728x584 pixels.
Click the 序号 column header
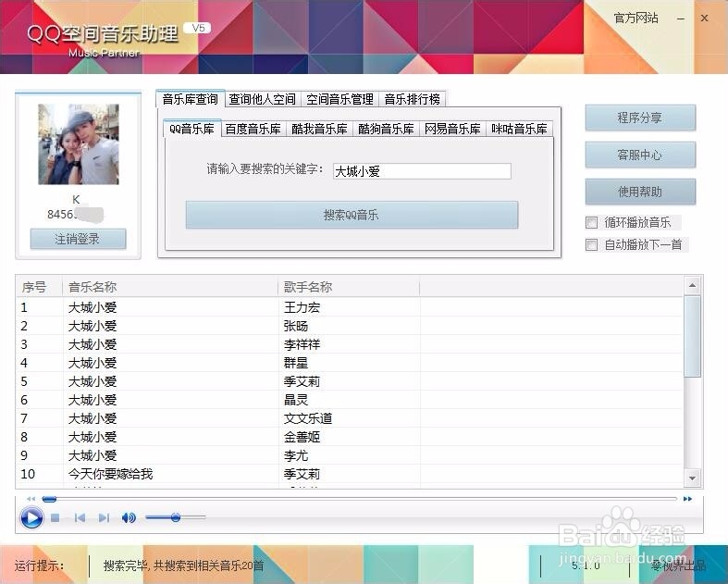pyautogui.click(x=39, y=287)
